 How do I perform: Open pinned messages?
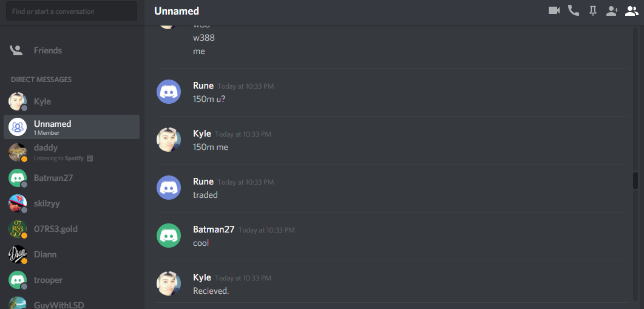click(x=592, y=11)
